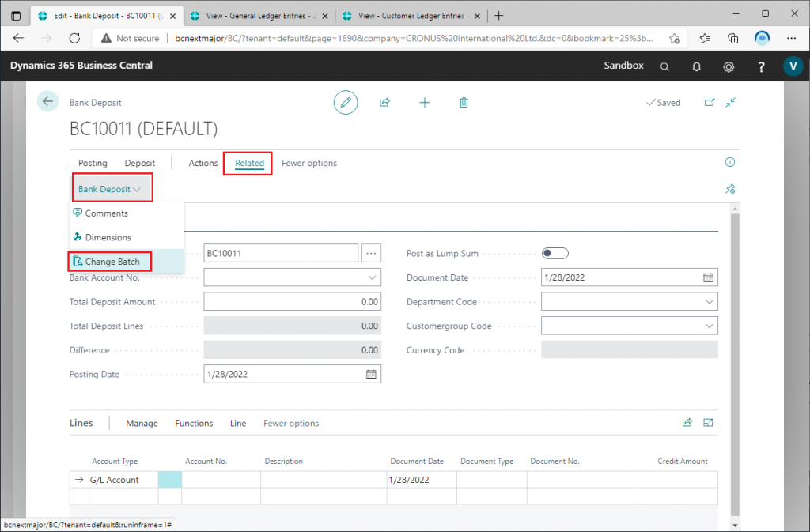Screen dimensions: 810x532
Task: Click Fewer options in the Lines section
Action: point(291,423)
